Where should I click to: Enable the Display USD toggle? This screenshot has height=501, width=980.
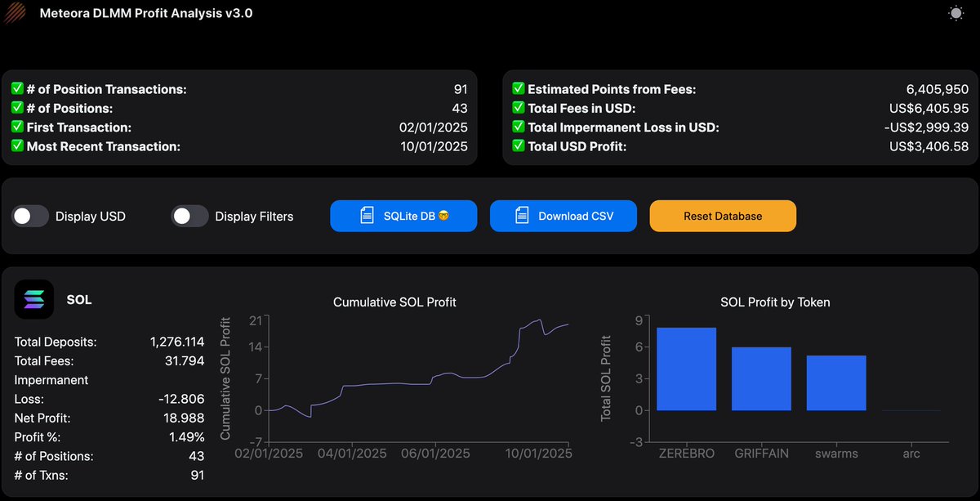[30, 217]
